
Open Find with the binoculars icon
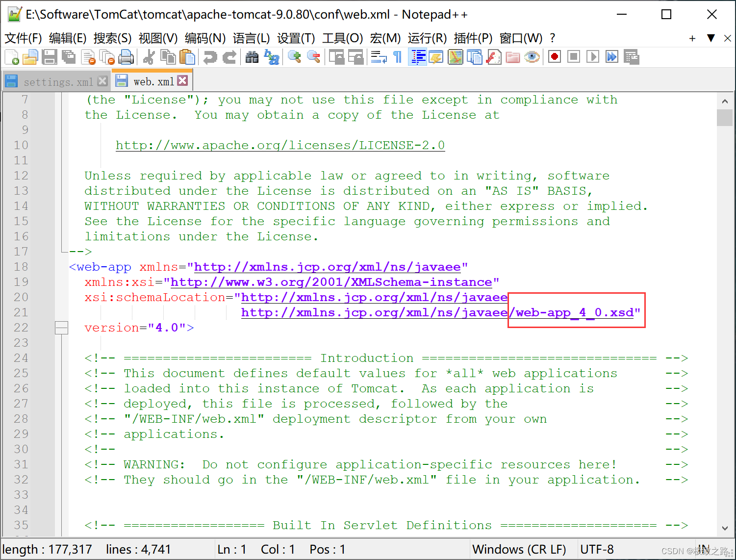click(x=252, y=57)
